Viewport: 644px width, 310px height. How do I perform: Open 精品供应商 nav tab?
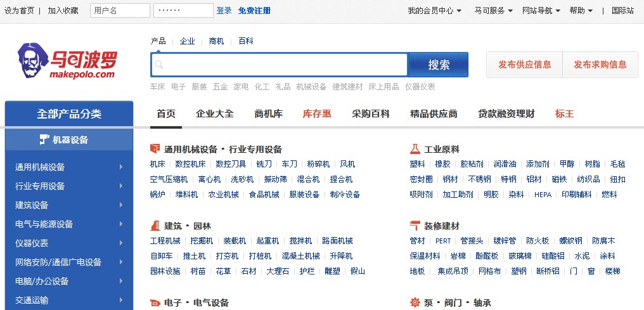[434, 113]
